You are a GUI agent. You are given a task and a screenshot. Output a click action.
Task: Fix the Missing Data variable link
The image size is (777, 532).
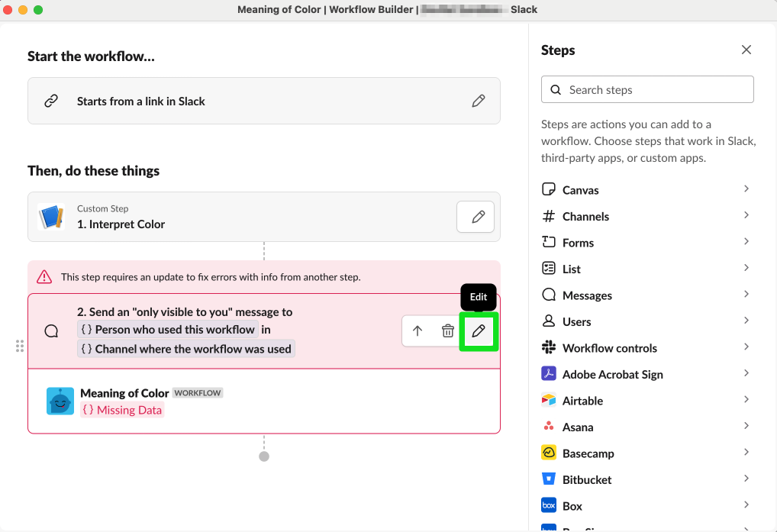pos(122,410)
